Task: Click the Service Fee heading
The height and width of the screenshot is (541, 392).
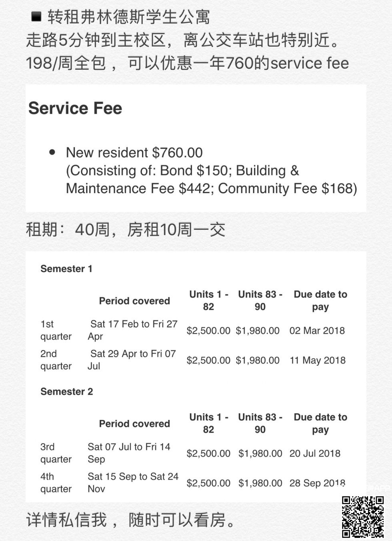Action: [x=75, y=108]
